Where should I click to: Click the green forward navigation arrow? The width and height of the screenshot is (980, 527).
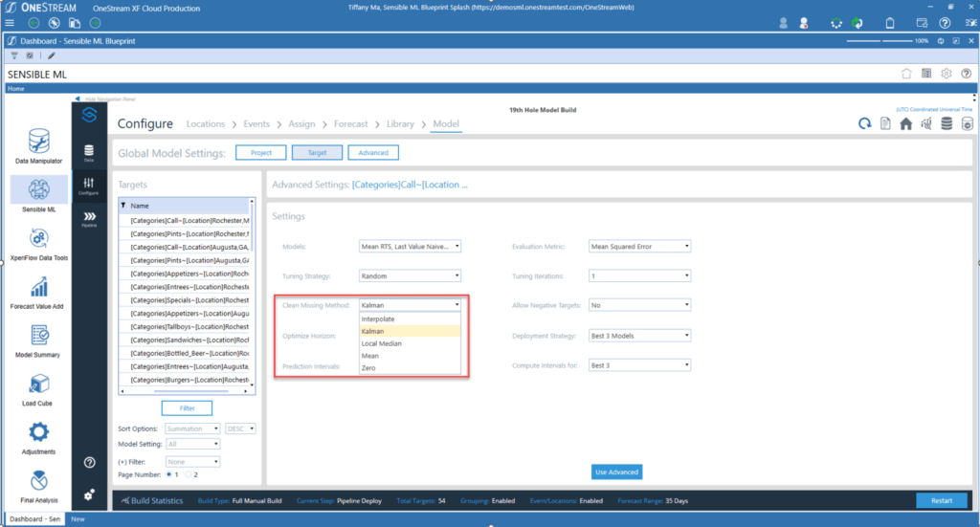pyautogui.click(x=95, y=23)
